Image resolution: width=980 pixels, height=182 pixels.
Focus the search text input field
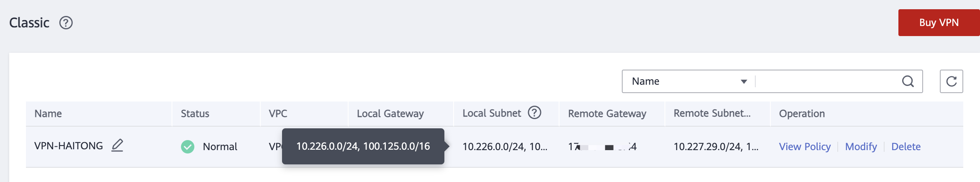826,81
